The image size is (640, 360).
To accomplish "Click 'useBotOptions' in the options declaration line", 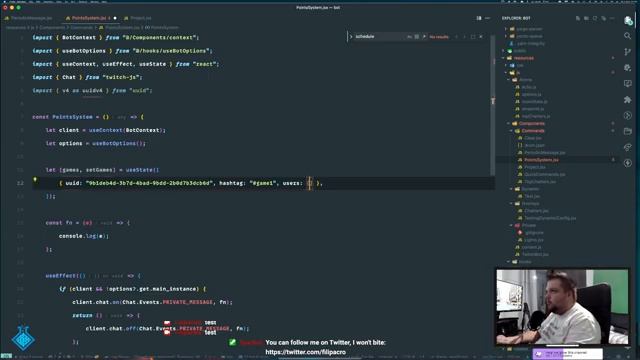I will click(115, 143).
